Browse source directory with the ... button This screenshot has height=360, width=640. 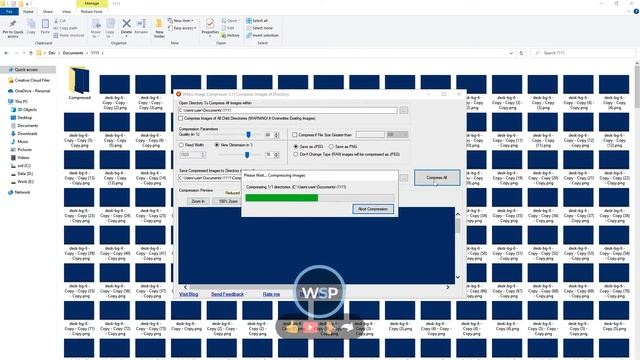[x=403, y=110]
